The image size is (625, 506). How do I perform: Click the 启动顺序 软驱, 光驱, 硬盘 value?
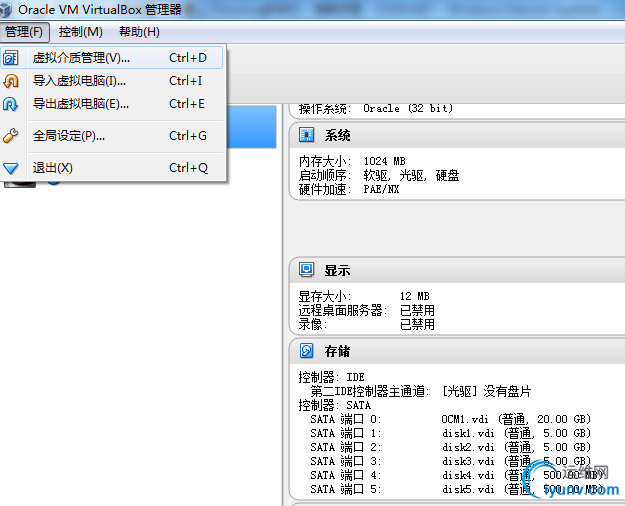coord(411,175)
